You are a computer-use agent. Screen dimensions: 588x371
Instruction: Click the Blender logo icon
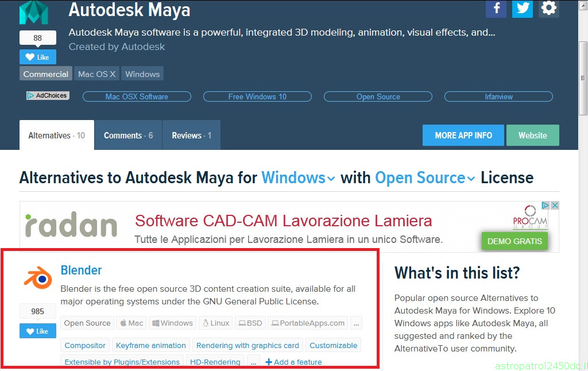point(38,278)
